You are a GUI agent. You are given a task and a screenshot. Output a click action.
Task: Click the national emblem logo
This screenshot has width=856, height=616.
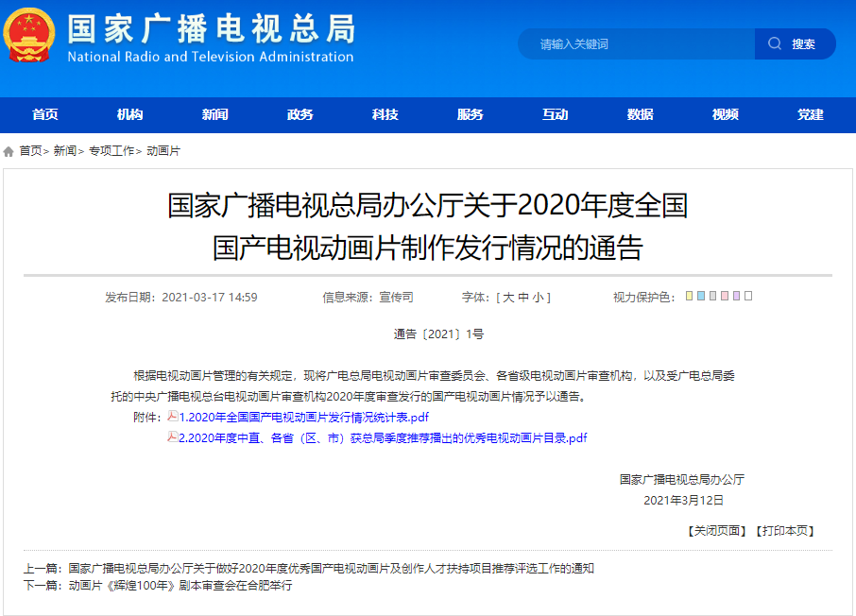(30, 36)
